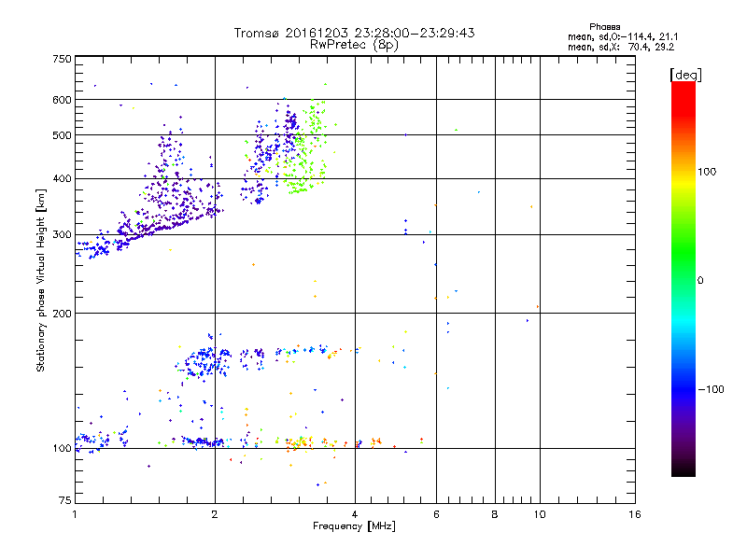Click the x-axis tick label '4'

tap(355, 514)
